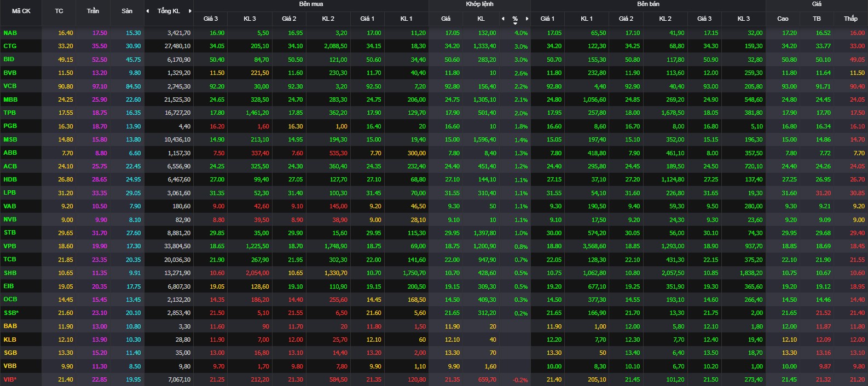Select the PGB ticker

pyautogui.click(x=10, y=126)
